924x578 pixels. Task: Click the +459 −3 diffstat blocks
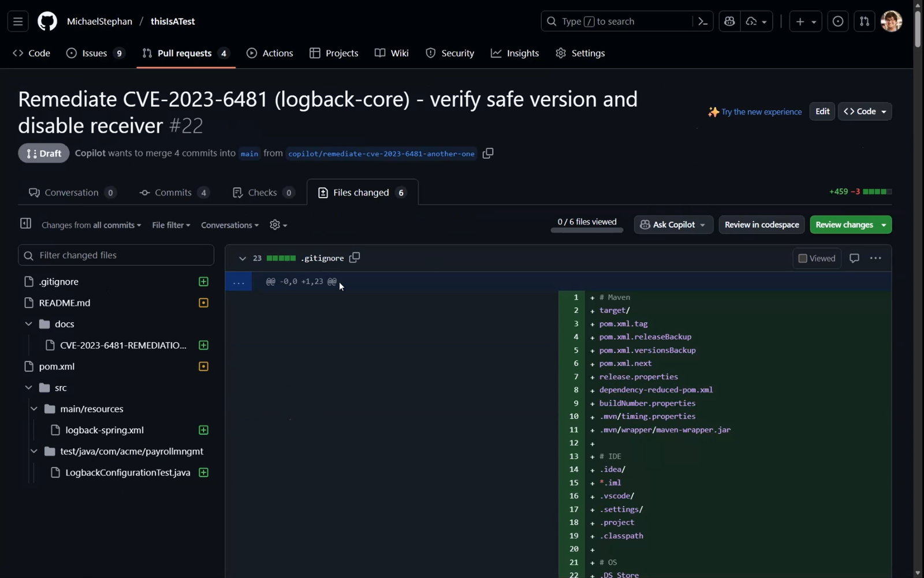(877, 192)
